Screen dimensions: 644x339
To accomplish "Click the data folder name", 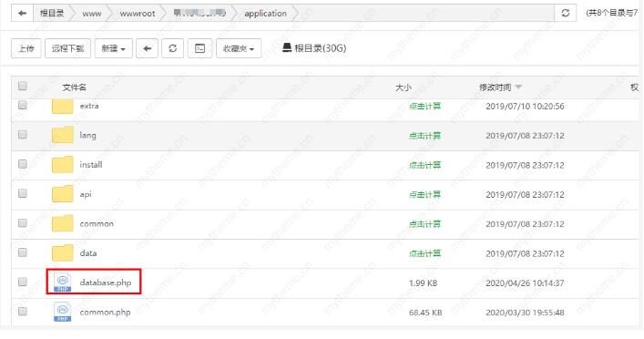I will coord(87,253).
